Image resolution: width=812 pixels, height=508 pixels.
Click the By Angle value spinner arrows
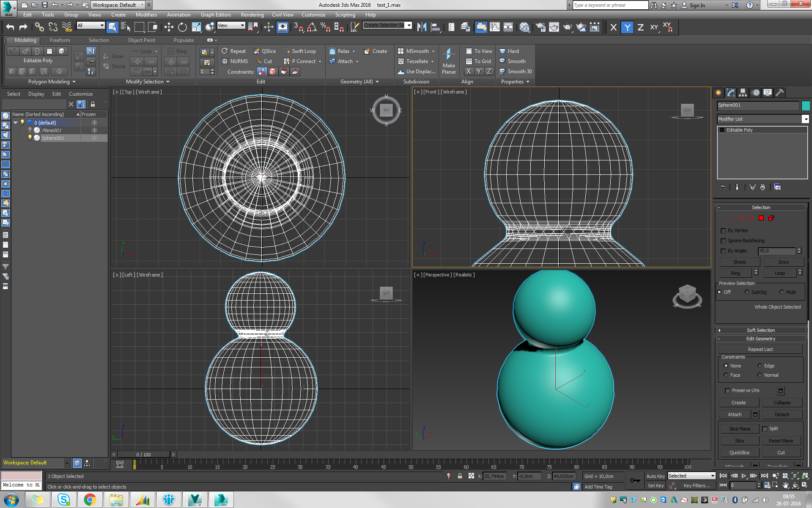pyautogui.click(x=799, y=251)
